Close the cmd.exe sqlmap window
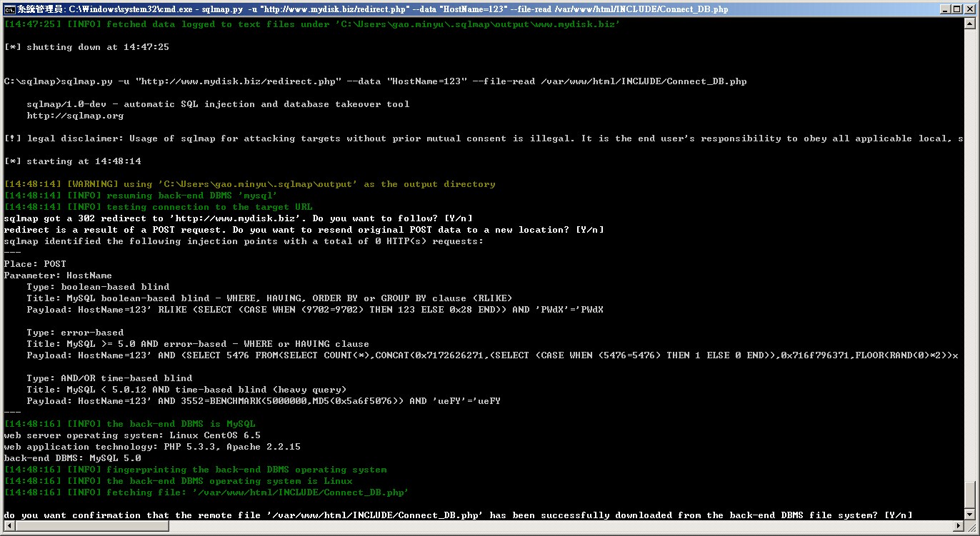This screenshot has height=536, width=980. pyautogui.click(x=969, y=9)
